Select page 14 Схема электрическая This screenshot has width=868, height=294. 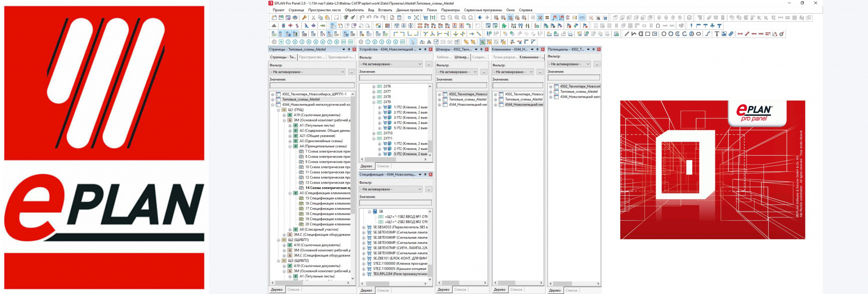(x=328, y=188)
